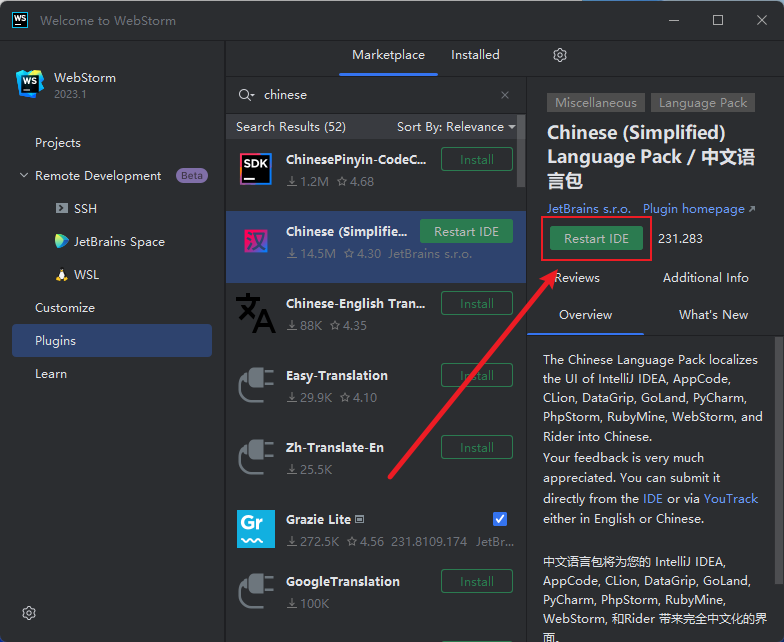
Task: Collapse the Remote Development section
Action: click(x=24, y=176)
